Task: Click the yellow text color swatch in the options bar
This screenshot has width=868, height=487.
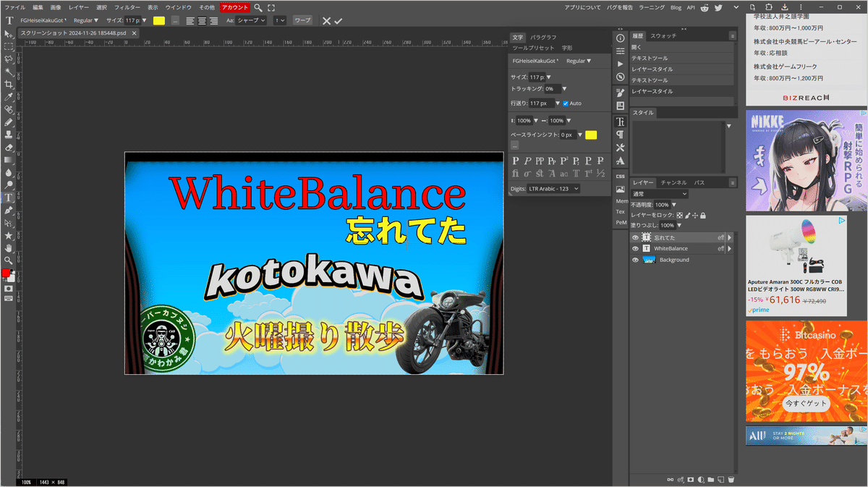Action: pos(159,21)
